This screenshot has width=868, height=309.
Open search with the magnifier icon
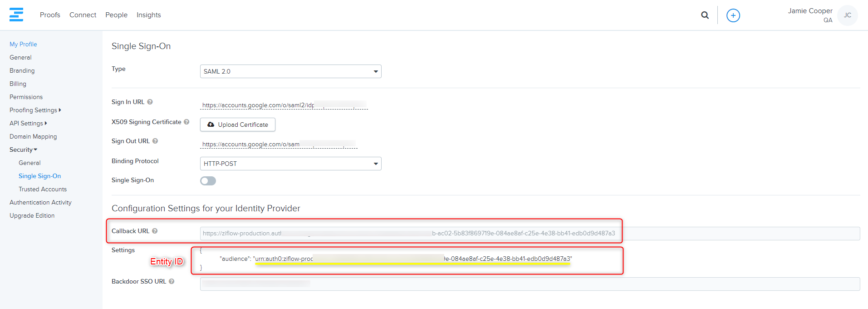pos(705,15)
